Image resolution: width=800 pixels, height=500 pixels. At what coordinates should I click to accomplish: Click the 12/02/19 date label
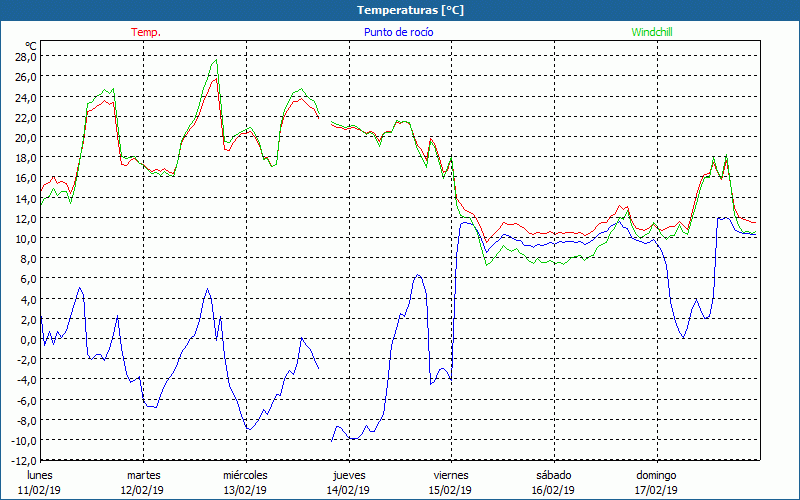coord(142,490)
